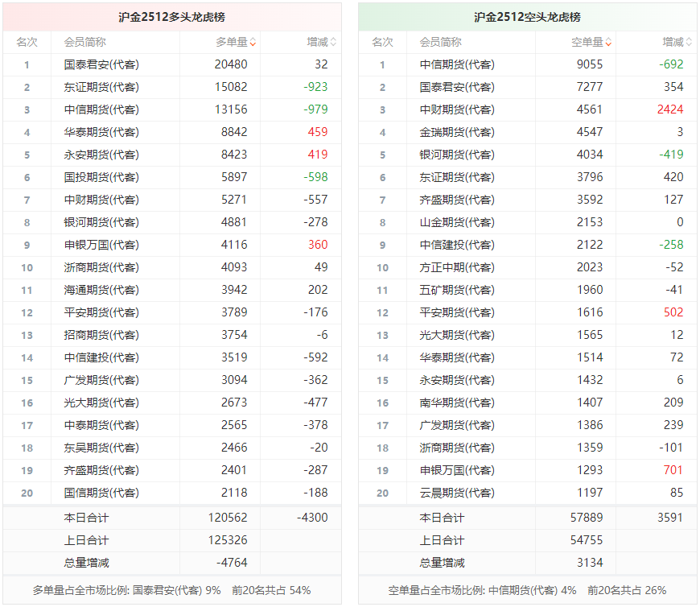Sort long table by 多单量 arrow icon
The image size is (700, 607).
(x=253, y=43)
